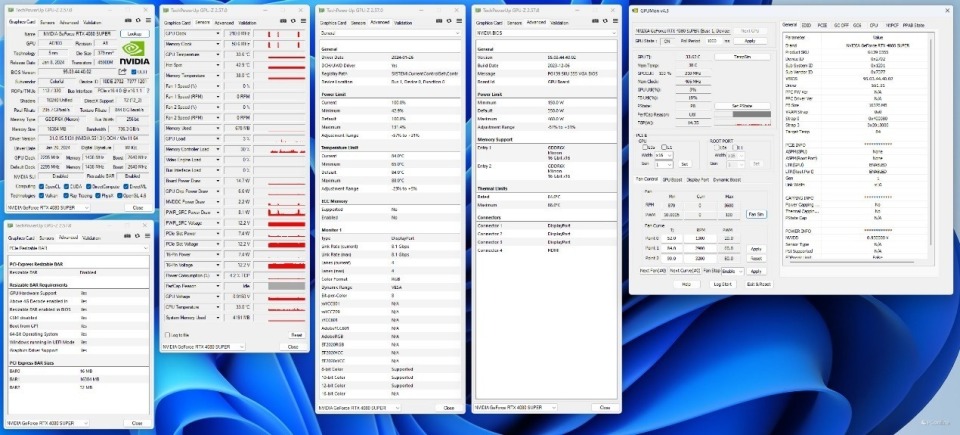Click the Set PState button

pos(742,106)
